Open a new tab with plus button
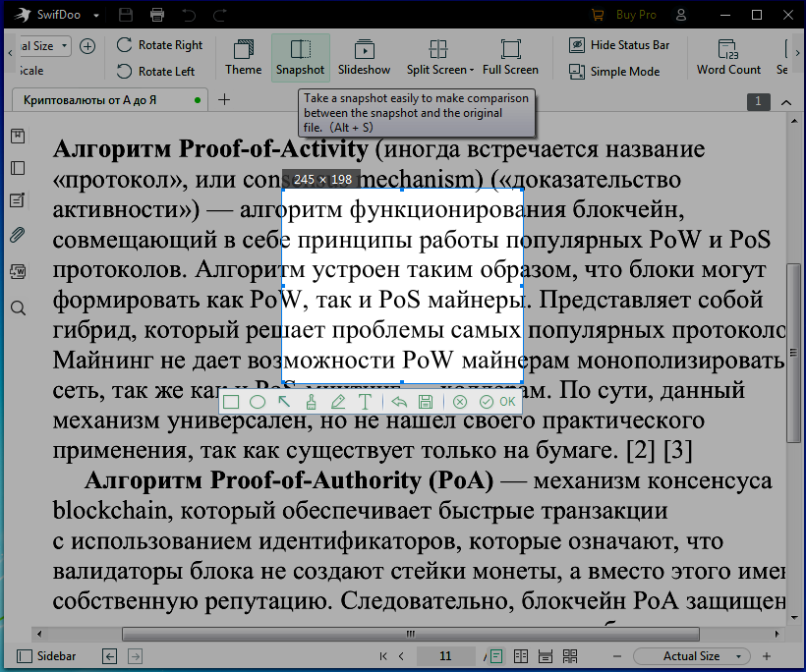This screenshot has height=672, width=806. tap(224, 99)
